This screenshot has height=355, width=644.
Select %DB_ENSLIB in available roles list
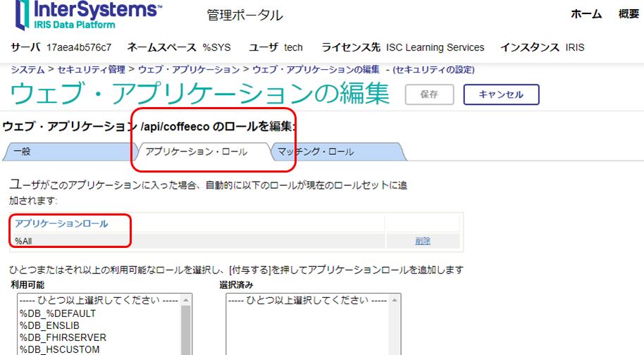(x=52, y=325)
